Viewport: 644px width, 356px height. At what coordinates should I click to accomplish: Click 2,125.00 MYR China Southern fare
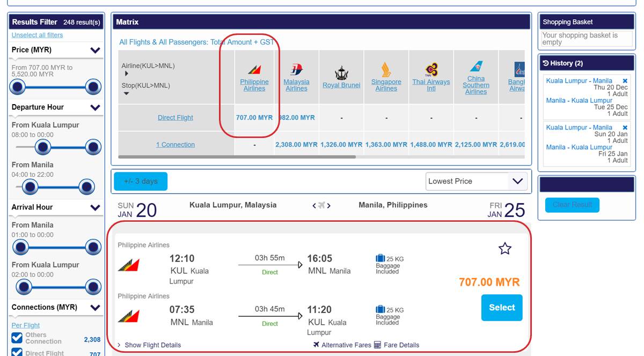point(476,145)
